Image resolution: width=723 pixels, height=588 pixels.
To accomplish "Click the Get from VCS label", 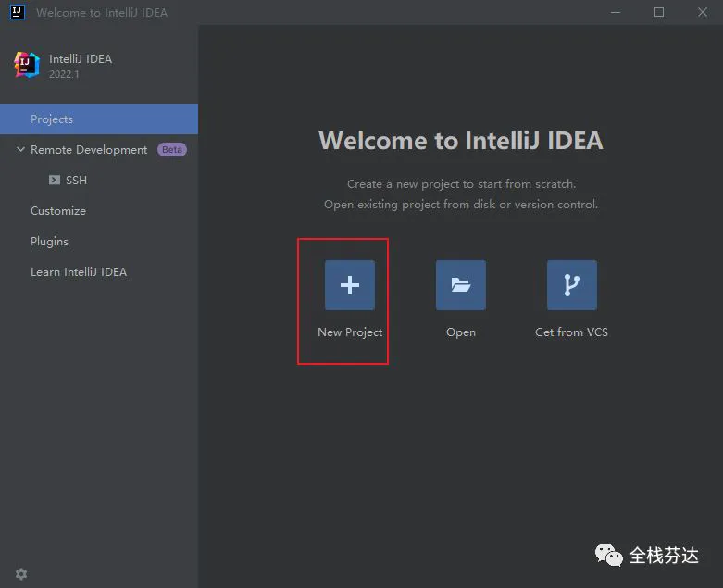I will click(x=571, y=332).
